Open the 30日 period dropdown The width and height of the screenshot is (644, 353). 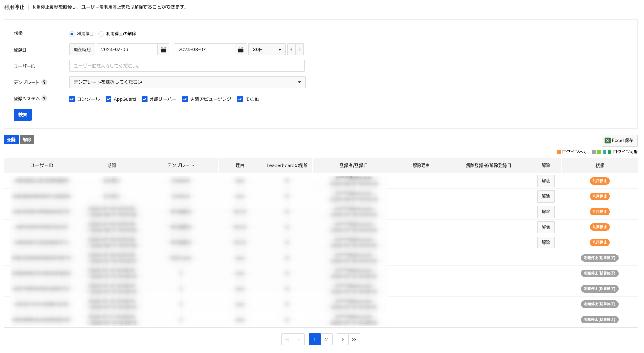(x=267, y=50)
